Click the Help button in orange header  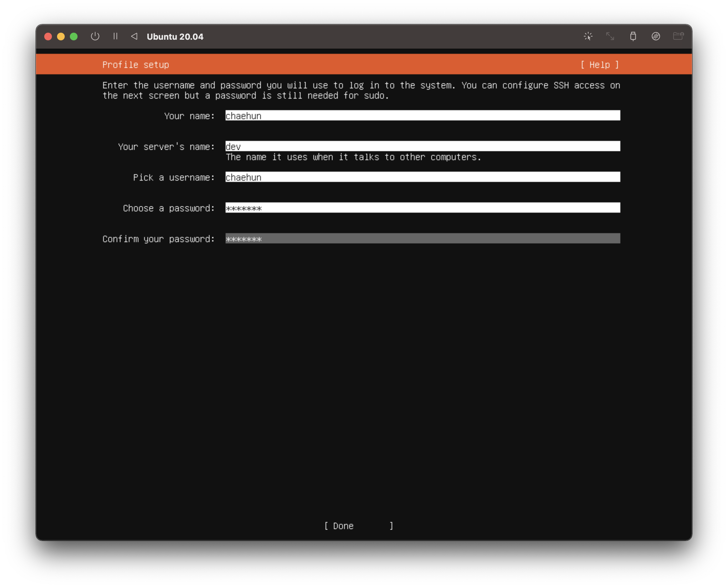tap(600, 65)
